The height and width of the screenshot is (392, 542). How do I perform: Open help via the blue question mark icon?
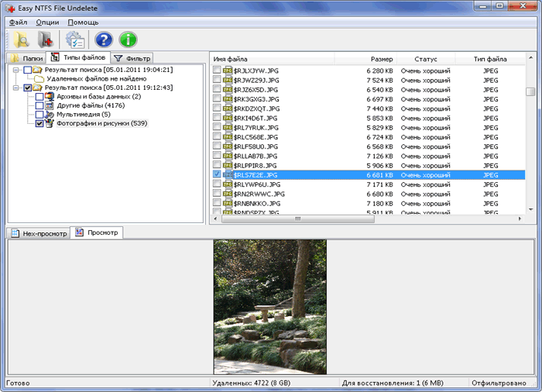pos(104,40)
